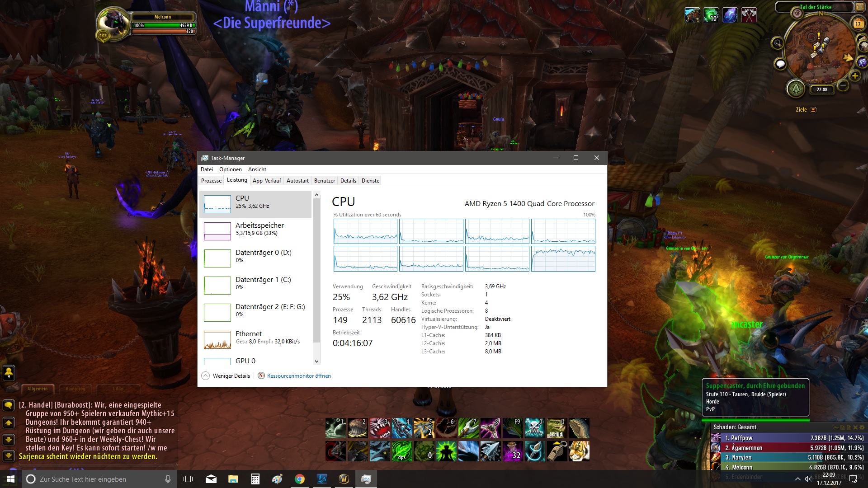Open the Windows Action Center

(853, 479)
